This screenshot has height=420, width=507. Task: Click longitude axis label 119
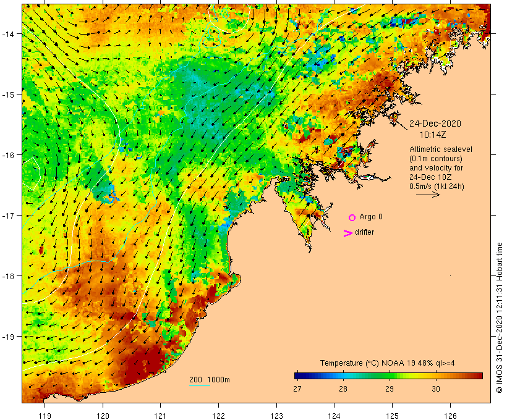tap(45, 416)
